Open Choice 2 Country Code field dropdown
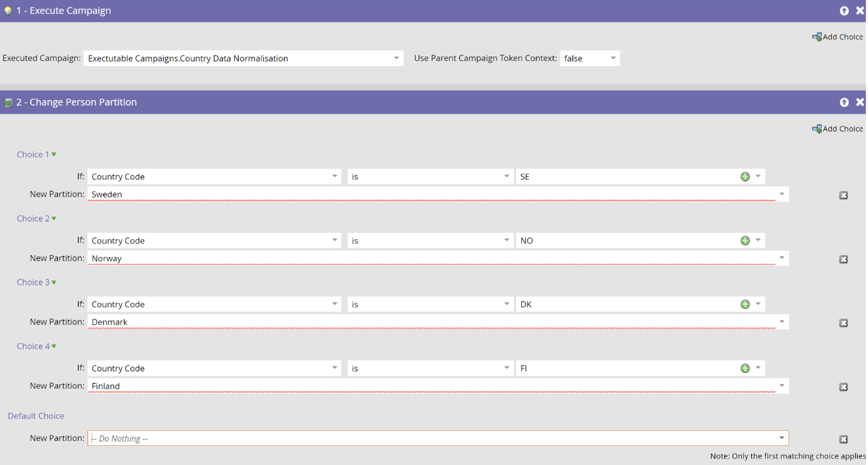Screen dimensions: 868x465 [334, 240]
